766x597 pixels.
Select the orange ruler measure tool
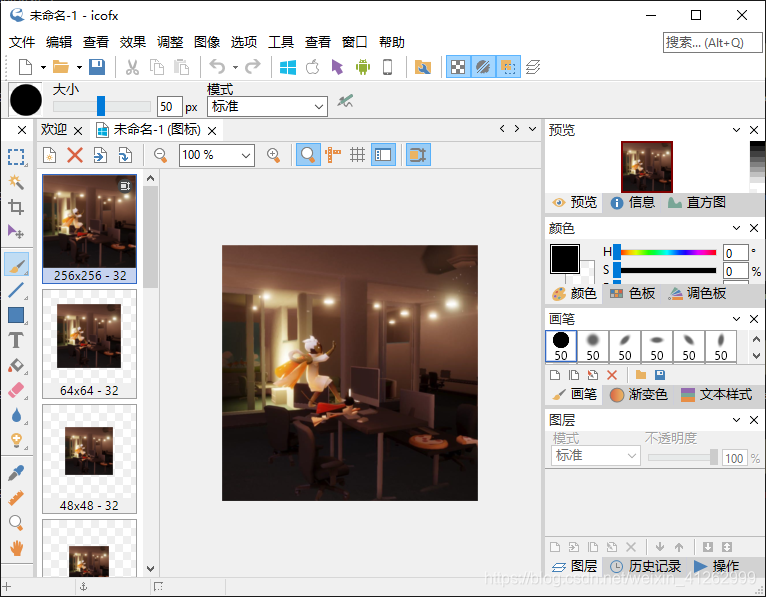coord(16,498)
